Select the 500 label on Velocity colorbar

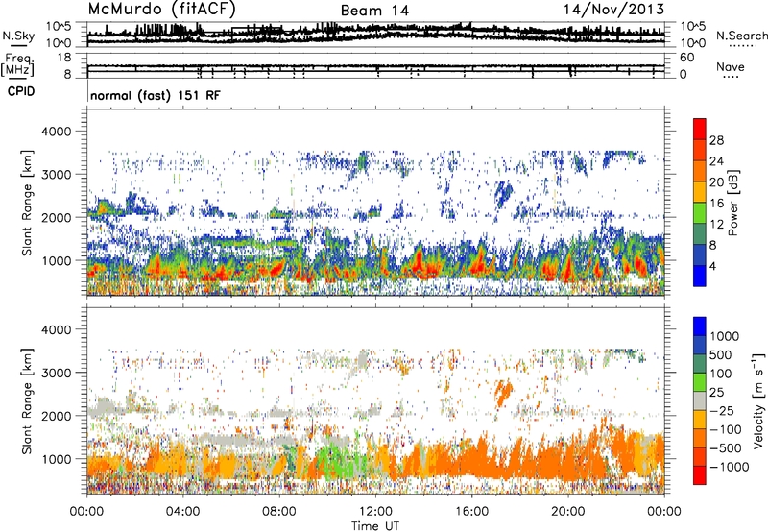[x=721, y=355]
